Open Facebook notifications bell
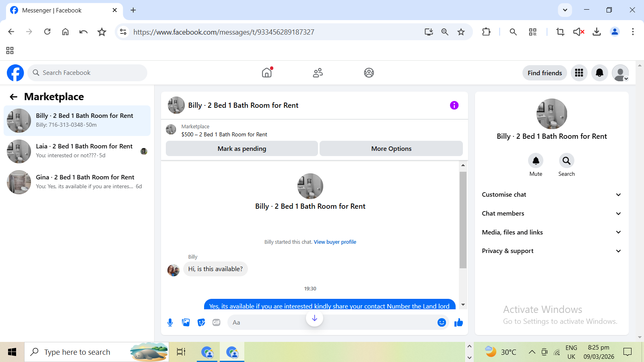The width and height of the screenshot is (644, 362). pos(600,73)
